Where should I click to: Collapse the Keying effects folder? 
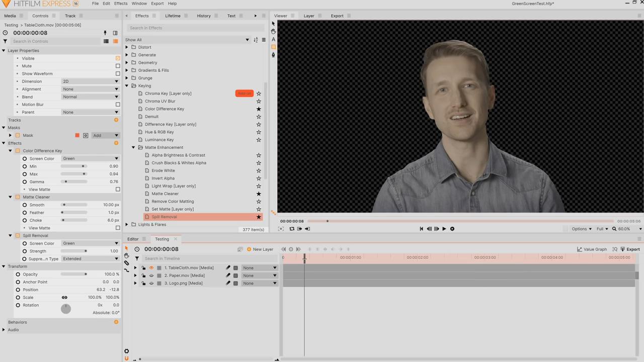tap(127, 86)
